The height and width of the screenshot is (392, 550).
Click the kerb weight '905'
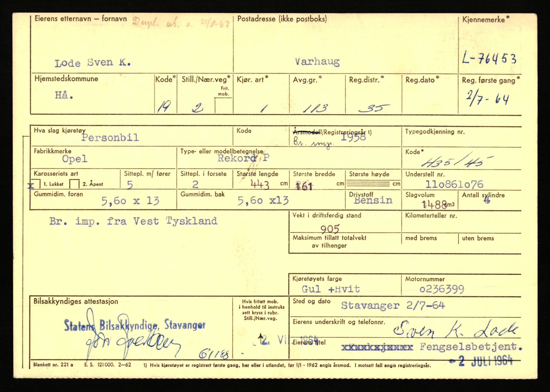pyautogui.click(x=330, y=229)
